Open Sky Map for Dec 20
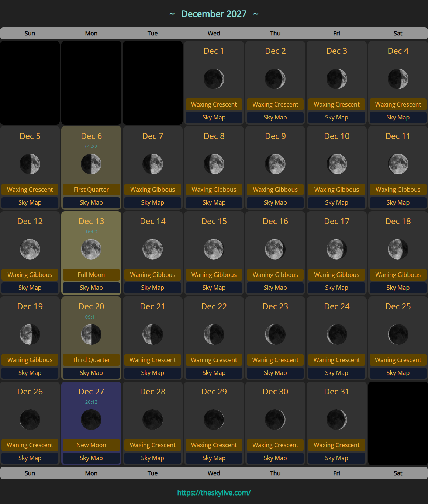 [91, 373]
